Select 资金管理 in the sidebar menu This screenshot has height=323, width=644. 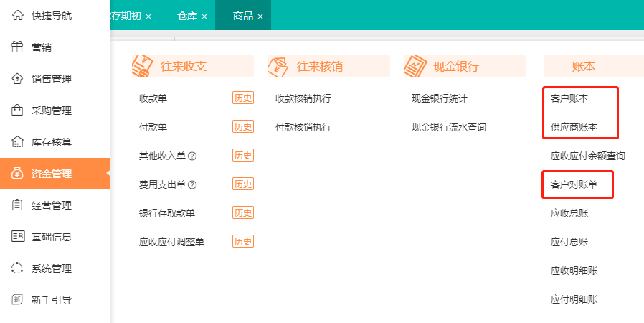(52, 174)
